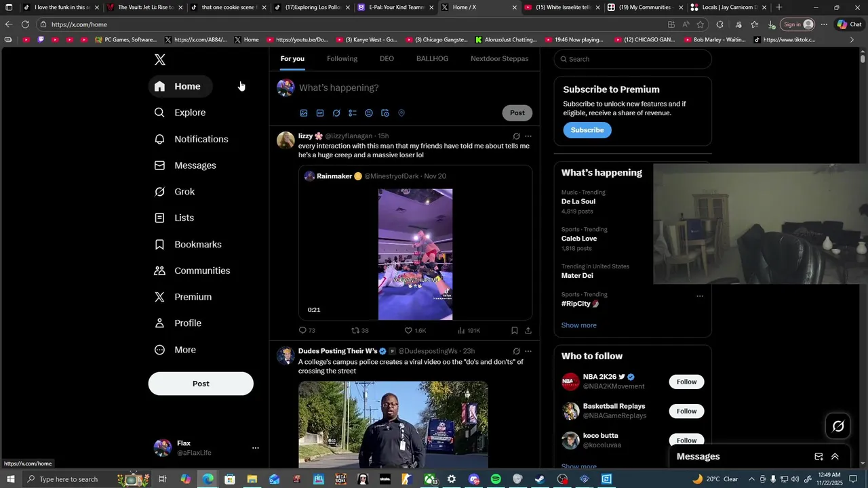
Task: Open Profile in the sidebar
Action: point(178,323)
